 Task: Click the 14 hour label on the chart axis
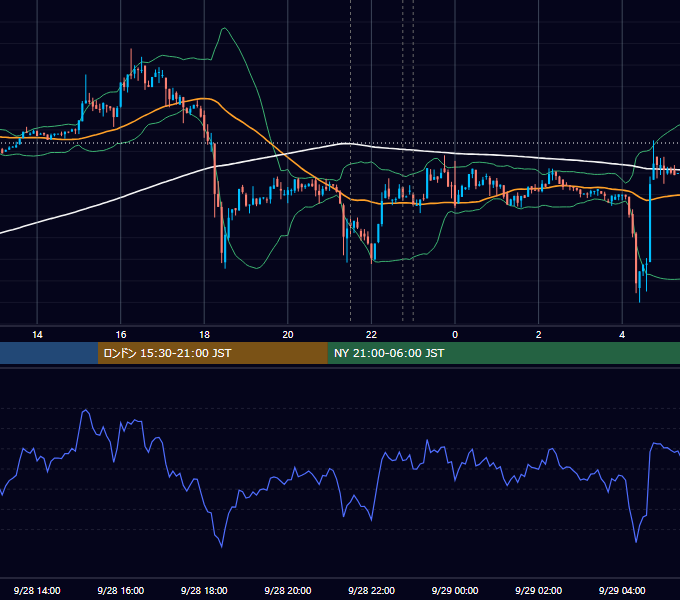pos(37,335)
